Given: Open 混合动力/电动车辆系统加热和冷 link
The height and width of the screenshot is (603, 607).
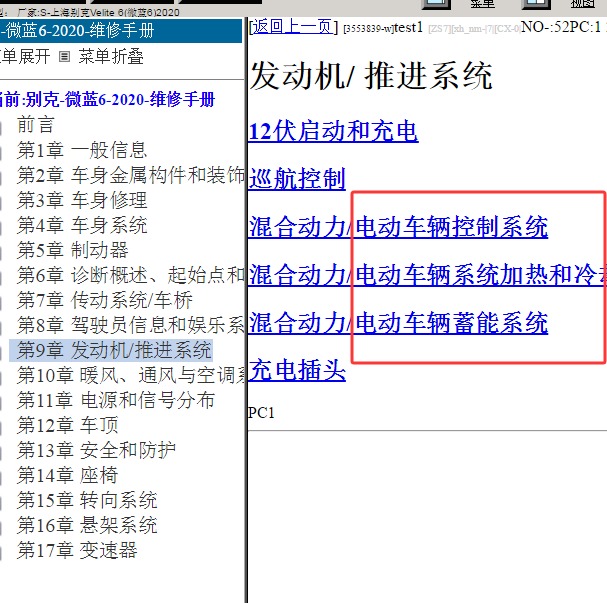Looking at the screenshot, I should [427, 275].
